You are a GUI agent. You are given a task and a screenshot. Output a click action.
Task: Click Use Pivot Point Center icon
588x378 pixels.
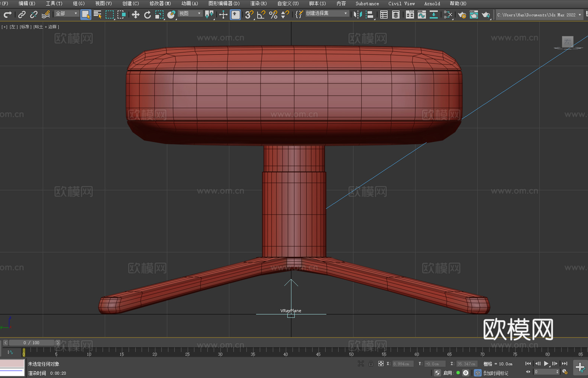tap(209, 14)
